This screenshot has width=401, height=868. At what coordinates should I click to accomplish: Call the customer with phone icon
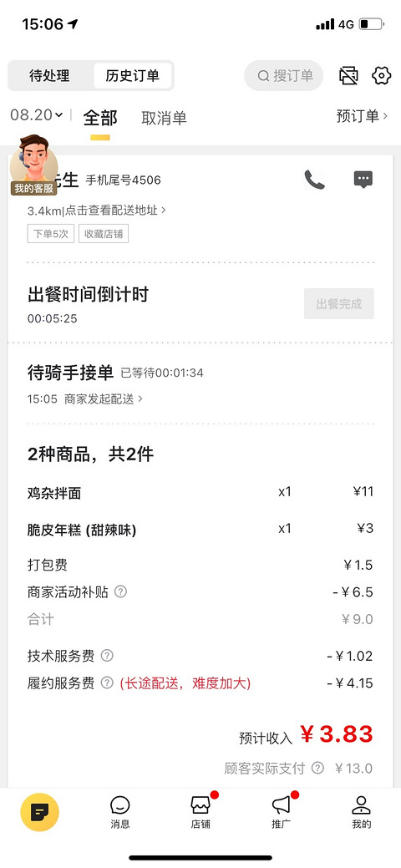pyautogui.click(x=315, y=180)
